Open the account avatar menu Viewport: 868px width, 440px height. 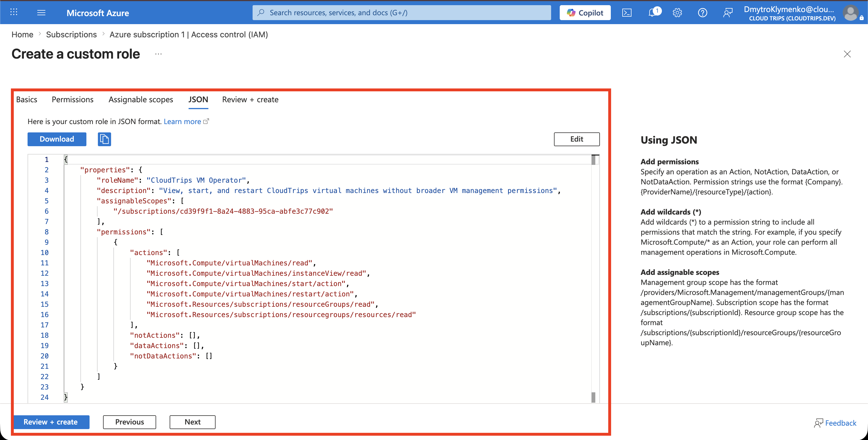(x=850, y=13)
